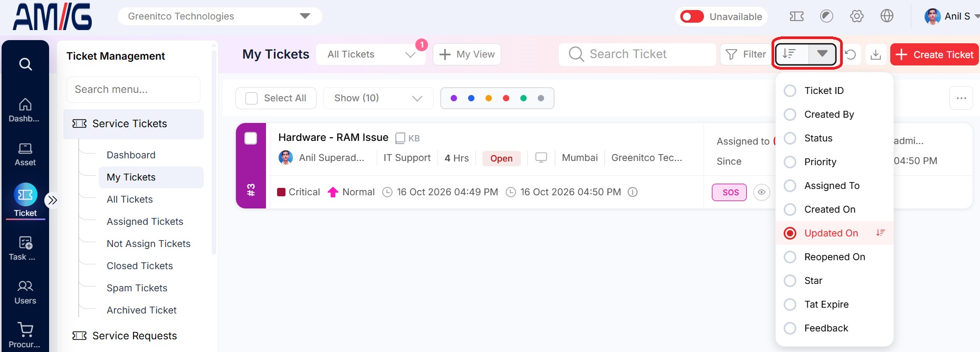Viewport: 980px width, 352px height.
Task: Open Not Assign Tickets menu item
Action: coord(148,244)
